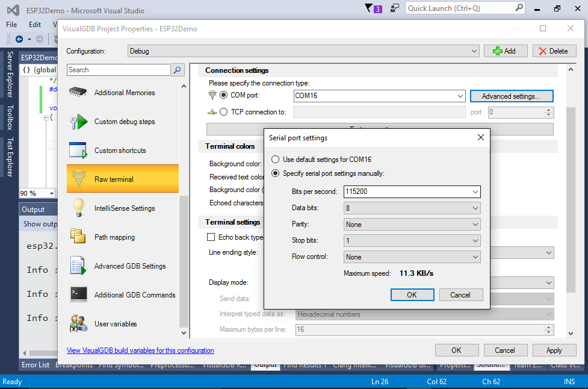
Task: Click the Delete configuration button
Action: click(554, 51)
